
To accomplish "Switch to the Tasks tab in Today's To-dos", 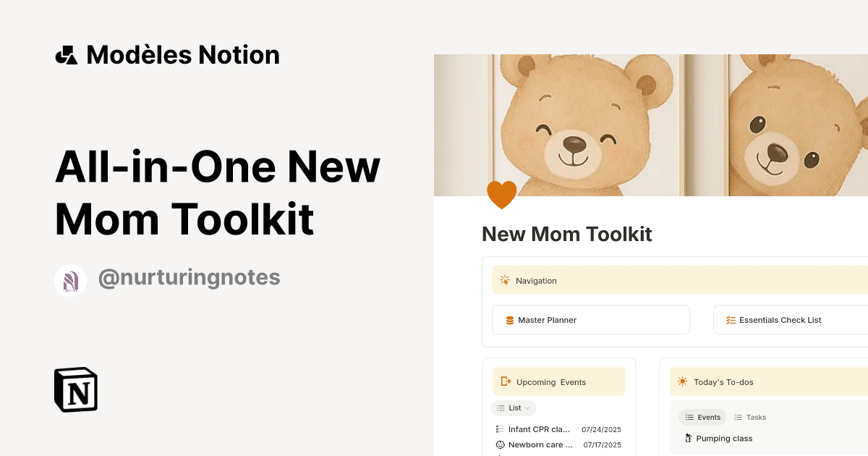I will click(x=750, y=417).
